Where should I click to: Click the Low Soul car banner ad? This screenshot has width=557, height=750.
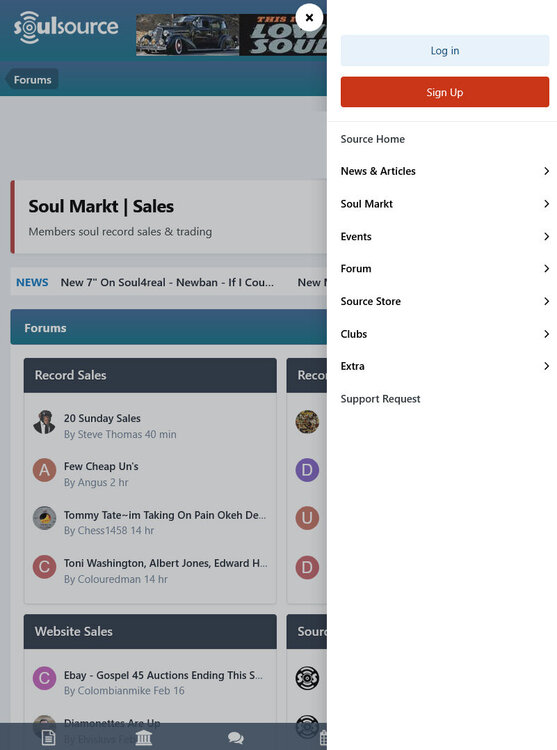tap(231, 35)
